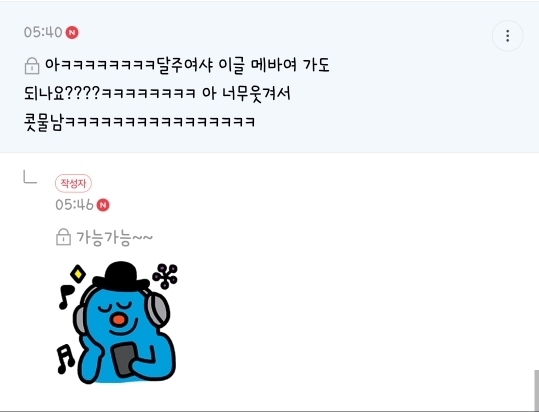Click the comment line starting with 되나요????
The width and height of the screenshot is (539, 412).
pyautogui.click(x=157, y=93)
